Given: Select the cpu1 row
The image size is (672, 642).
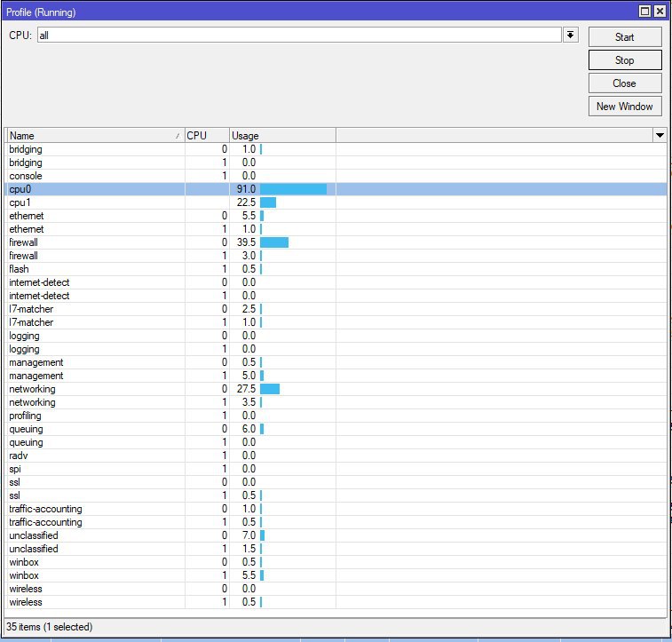Looking at the screenshot, I should tap(336, 202).
